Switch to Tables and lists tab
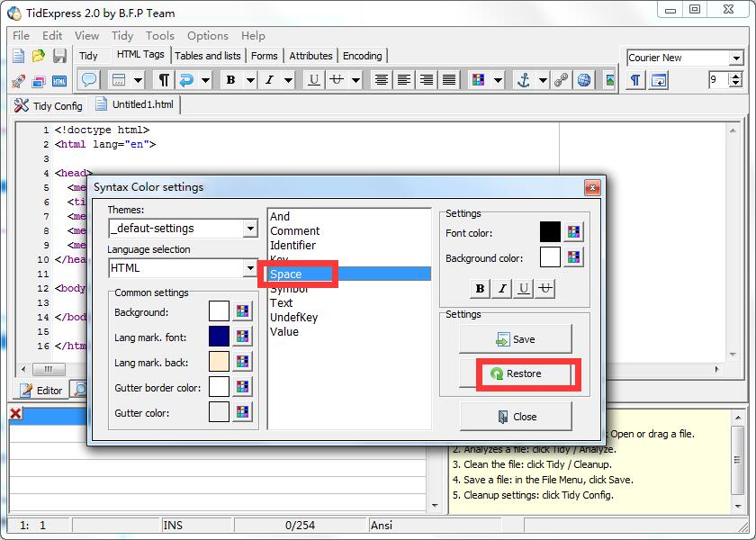Screen dimensions: 756x540 coord(207,56)
